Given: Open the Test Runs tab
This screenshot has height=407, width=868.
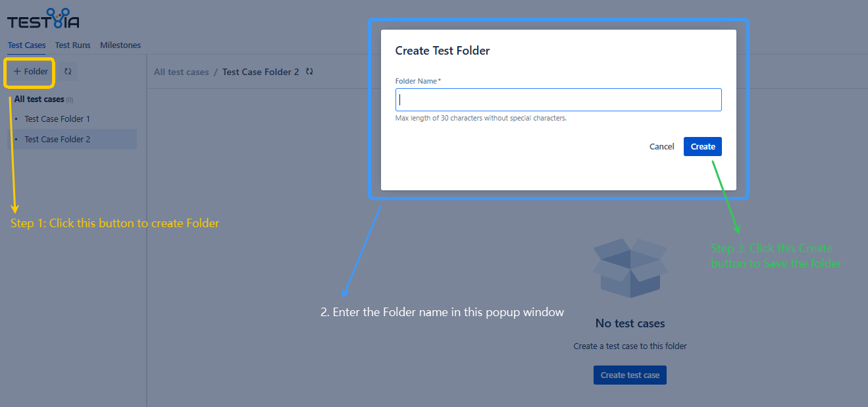Looking at the screenshot, I should (x=72, y=45).
